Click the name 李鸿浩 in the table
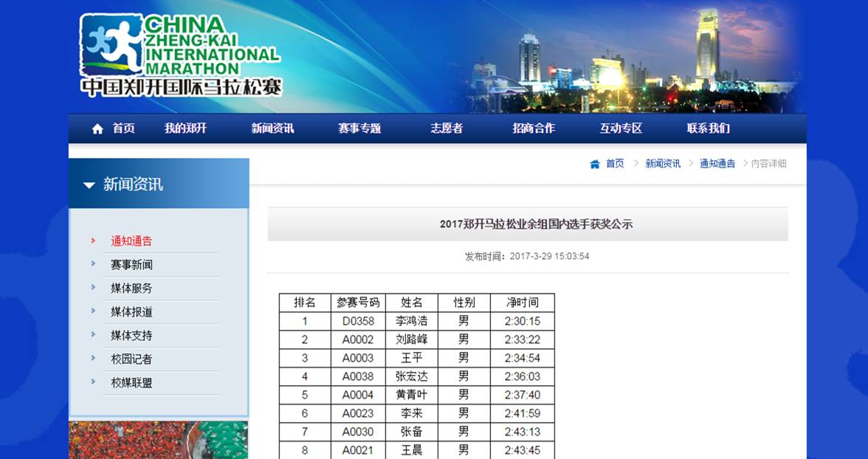This screenshot has height=459, width=868. pyautogui.click(x=411, y=321)
